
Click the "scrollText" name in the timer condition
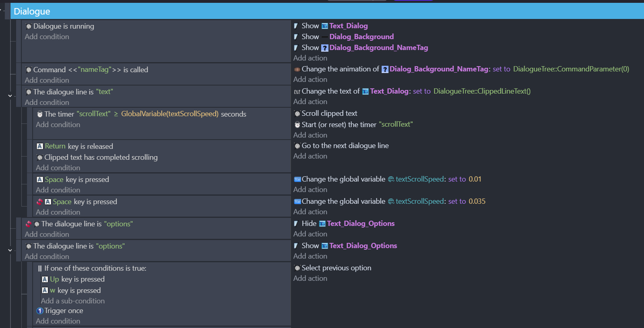[x=93, y=114]
